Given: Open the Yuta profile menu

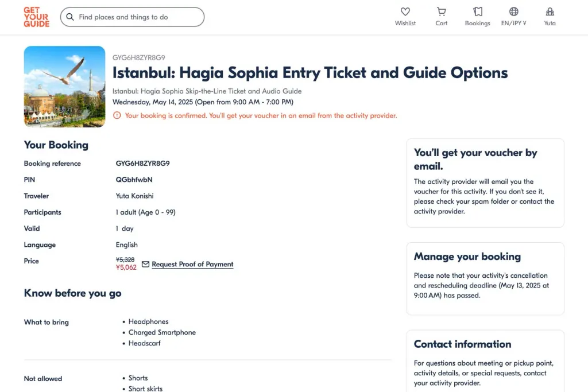Looking at the screenshot, I should [550, 11].
